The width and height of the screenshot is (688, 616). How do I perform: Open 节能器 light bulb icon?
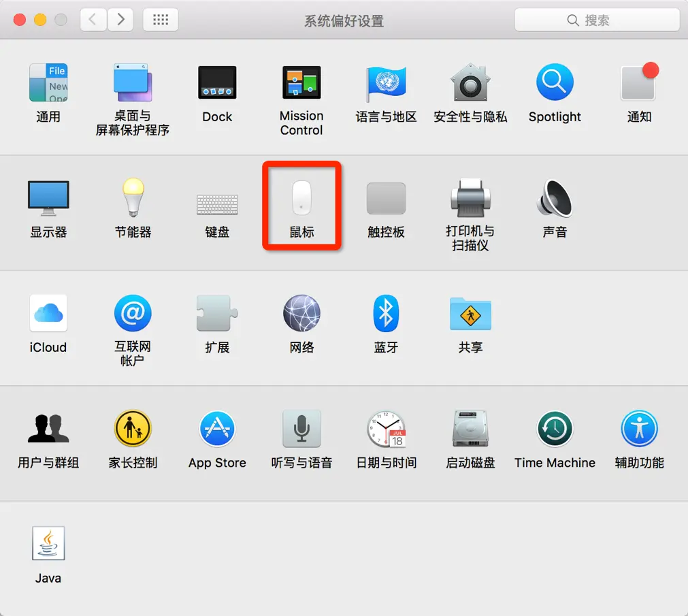pyautogui.click(x=133, y=197)
